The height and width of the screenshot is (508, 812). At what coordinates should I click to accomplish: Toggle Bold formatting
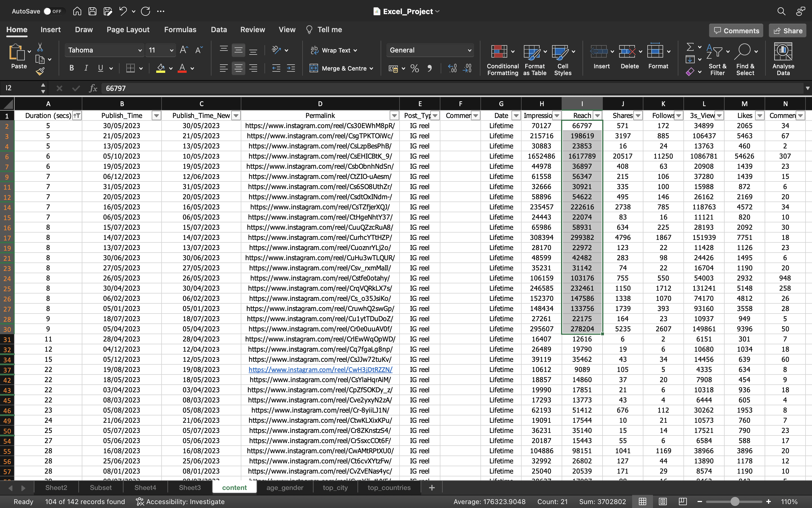[x=71, y=68]
